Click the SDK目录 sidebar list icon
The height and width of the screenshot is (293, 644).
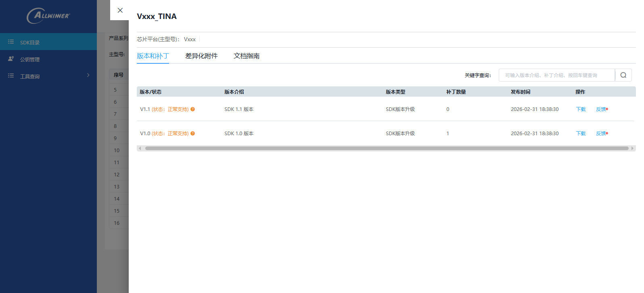click(x=11, y=42)
